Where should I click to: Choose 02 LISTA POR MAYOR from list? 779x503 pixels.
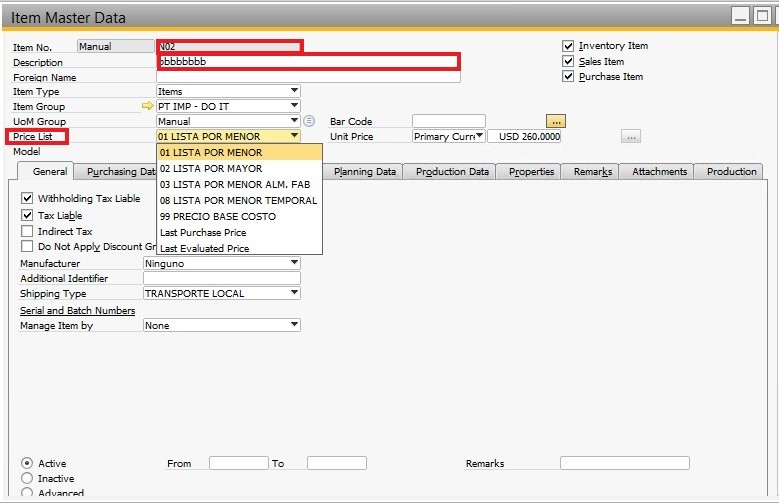(211, 168)
